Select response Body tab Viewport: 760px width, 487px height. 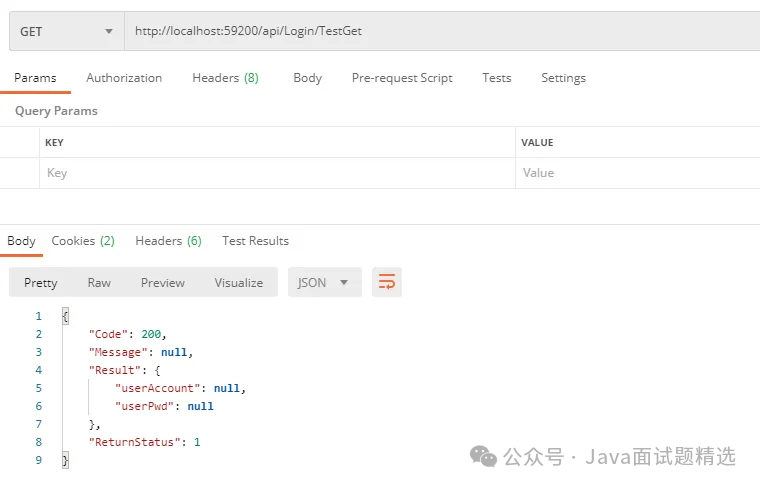[21, 241]
